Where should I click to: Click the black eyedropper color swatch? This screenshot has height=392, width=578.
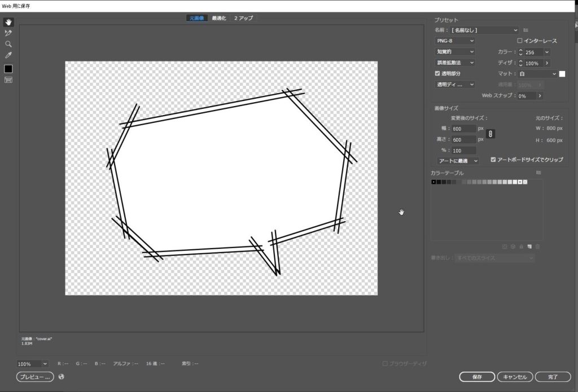click(8, 68)
